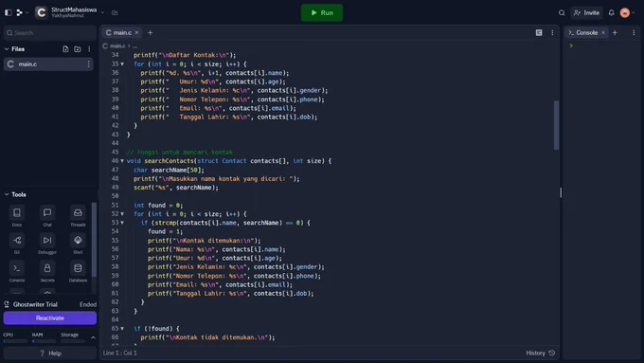Collapse the Tools section
Image resolution: width=644 pixels, height=363 pixels.
[x=7, y=194]
